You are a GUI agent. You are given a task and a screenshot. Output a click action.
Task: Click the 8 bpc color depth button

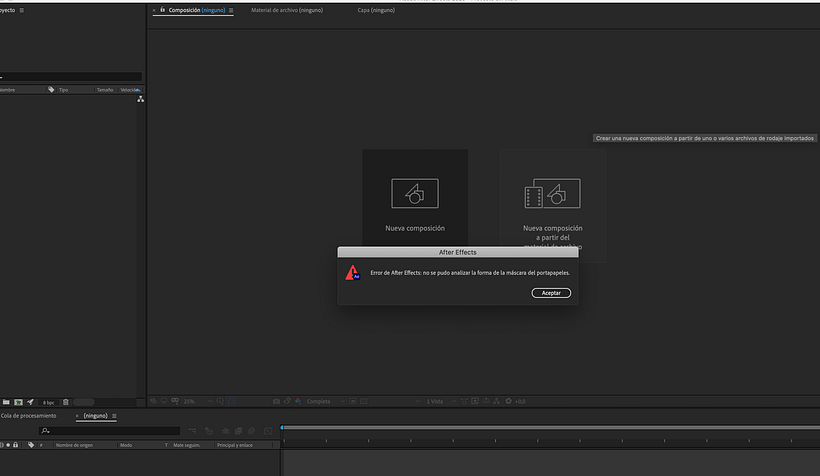pyautogui.click(x=49, y=402)
